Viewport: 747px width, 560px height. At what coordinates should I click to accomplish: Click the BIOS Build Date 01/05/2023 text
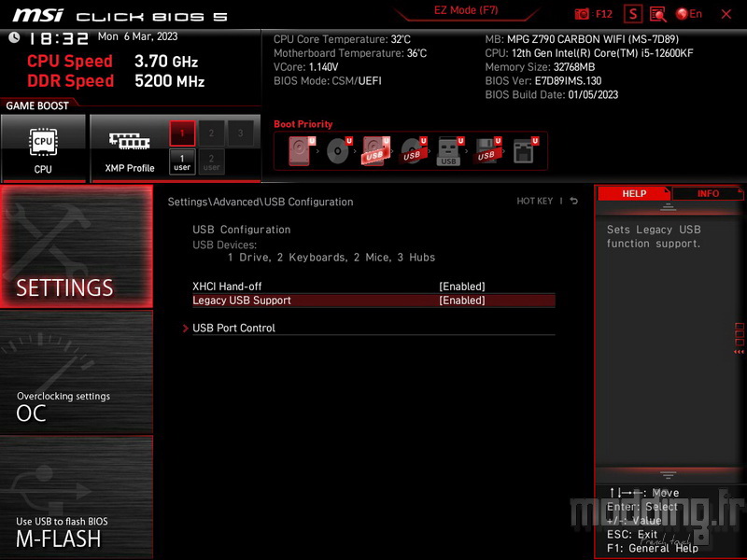551,95
